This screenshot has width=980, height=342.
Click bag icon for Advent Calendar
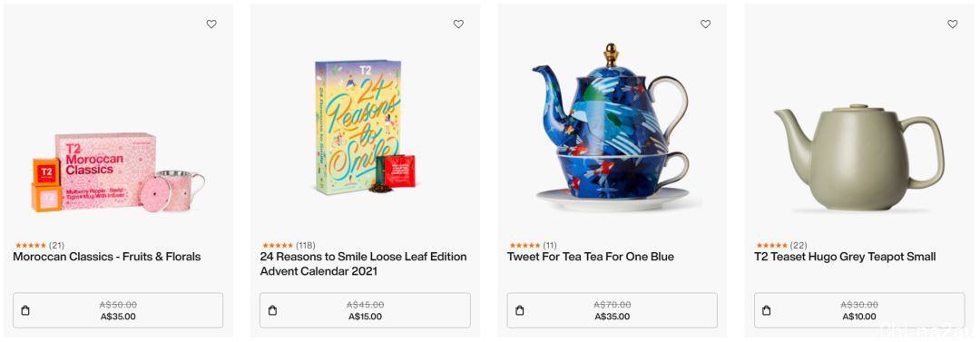pos(272,310)
